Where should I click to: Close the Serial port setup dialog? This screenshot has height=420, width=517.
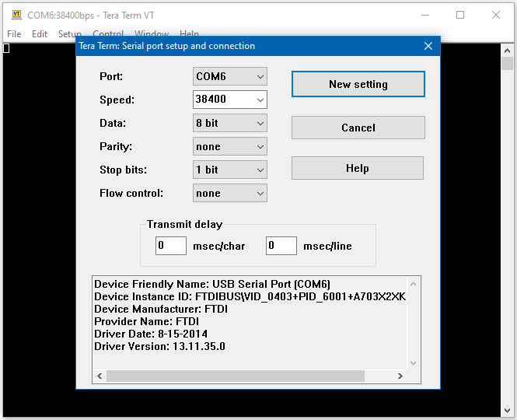(x=428, y=46)
